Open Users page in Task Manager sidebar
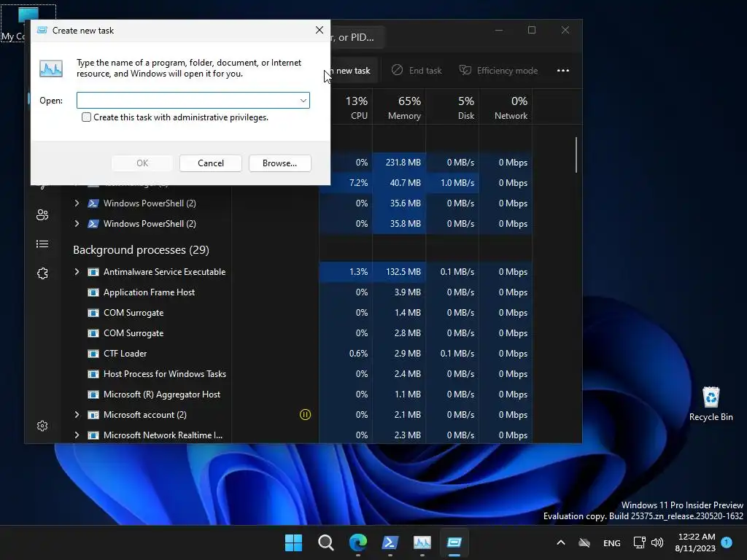 [42, 215]
